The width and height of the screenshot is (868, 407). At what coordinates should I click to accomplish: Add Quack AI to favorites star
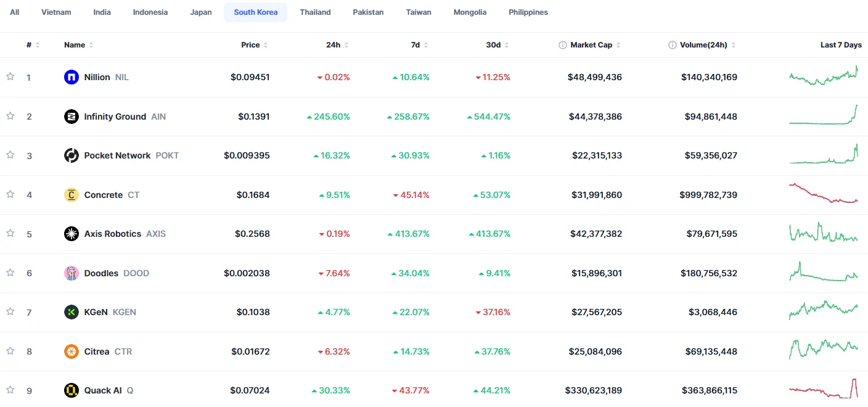10,390
